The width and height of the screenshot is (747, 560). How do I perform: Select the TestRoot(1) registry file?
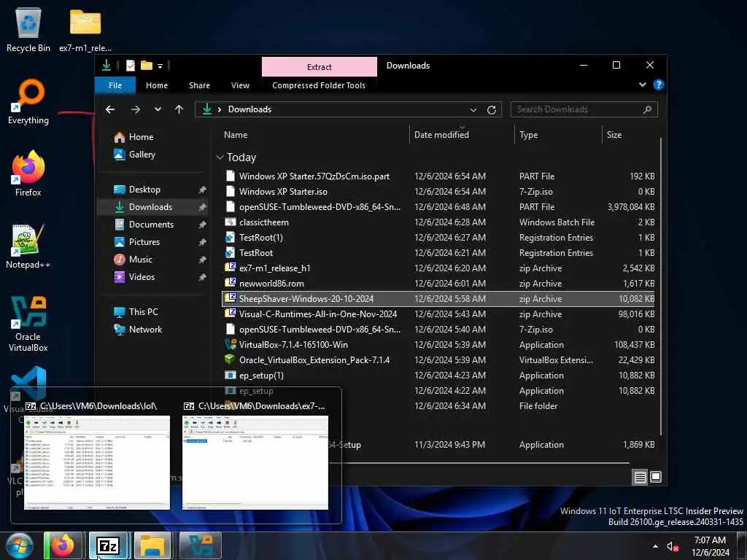438,238
